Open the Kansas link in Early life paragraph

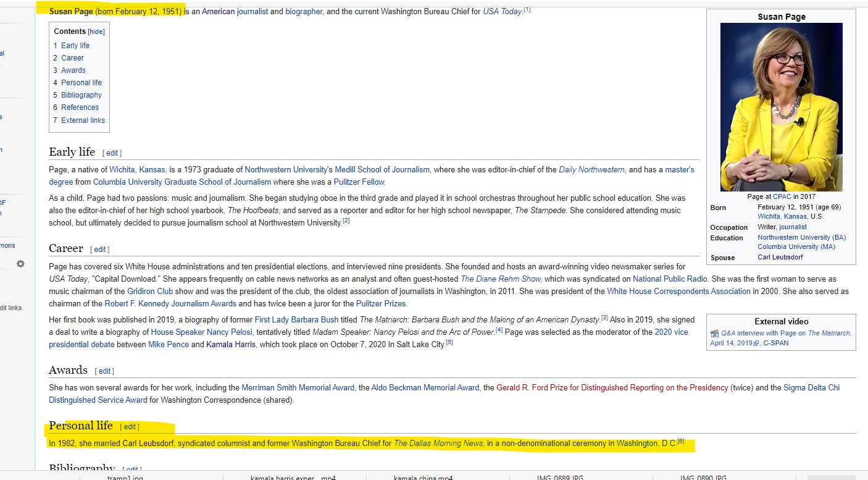(152, 170)
